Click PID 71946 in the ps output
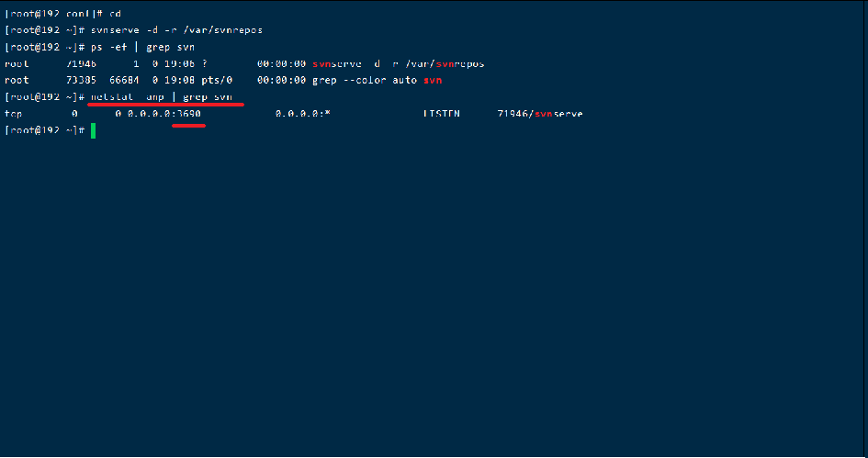The height and width of the screenshot is (458, 868). point(82,63)
